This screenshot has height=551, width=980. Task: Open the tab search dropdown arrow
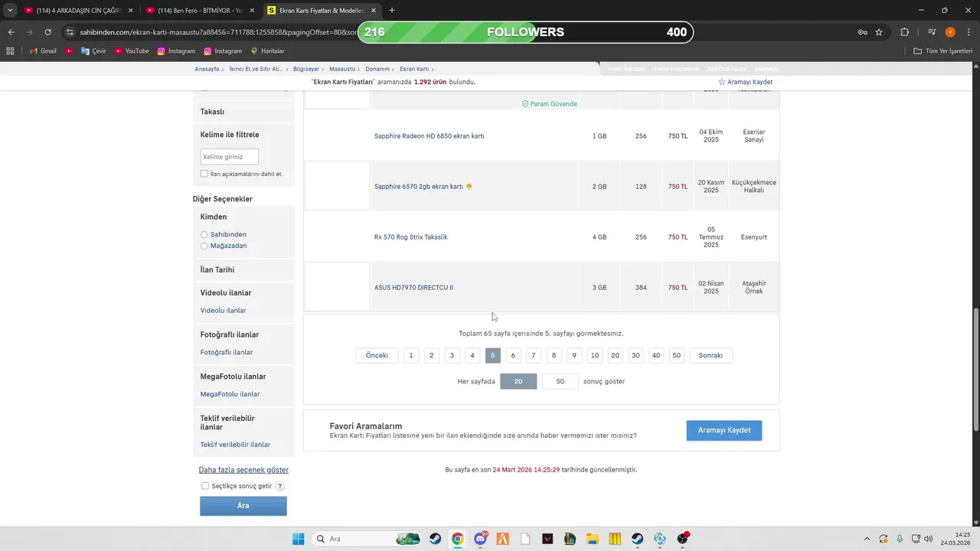pyautogui.click(x=10, y=10)
